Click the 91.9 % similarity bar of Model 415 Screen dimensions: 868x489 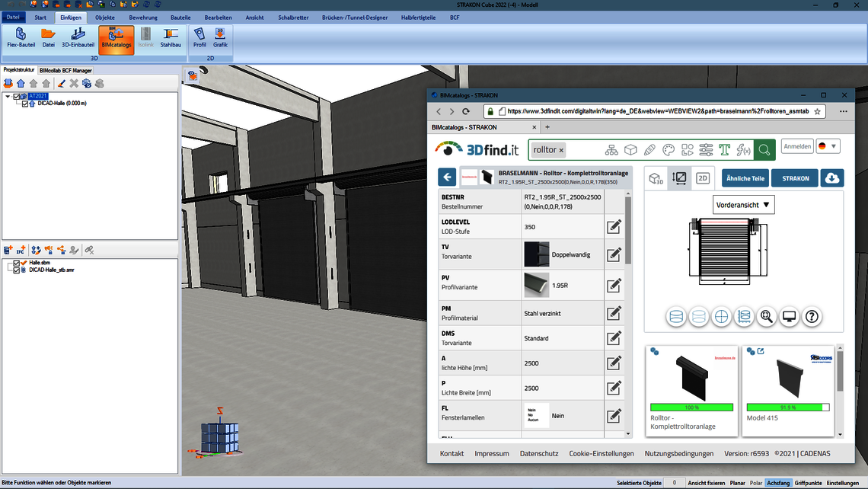[788, 407]
